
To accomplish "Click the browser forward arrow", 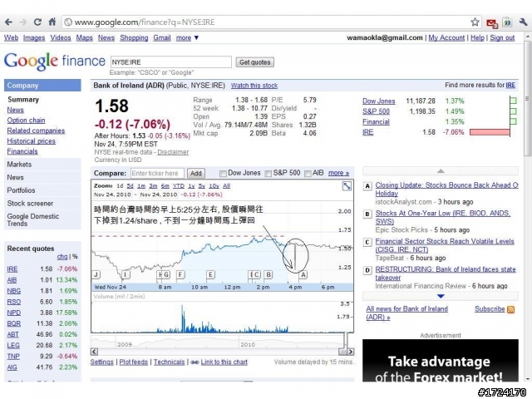I will point(23,22).
